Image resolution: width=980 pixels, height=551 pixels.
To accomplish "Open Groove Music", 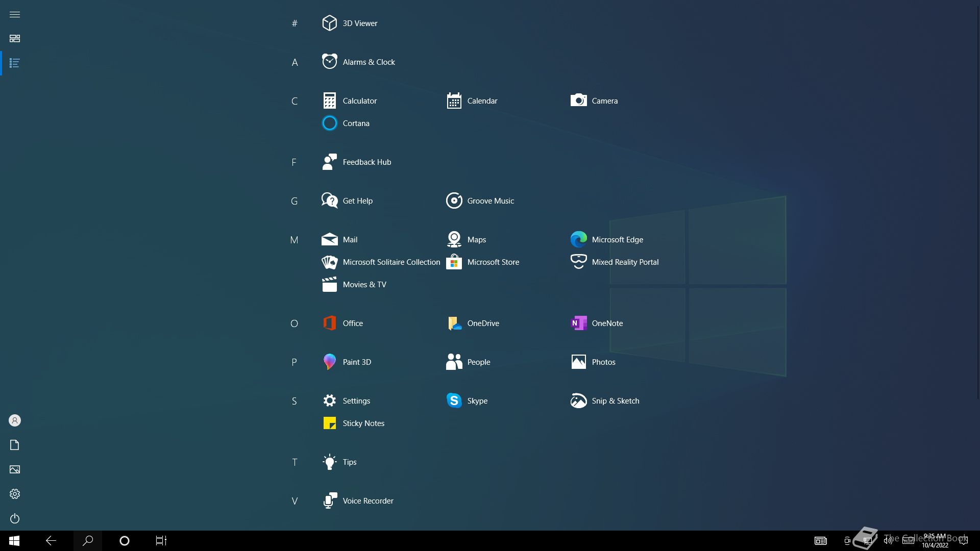I will (480, 201).
